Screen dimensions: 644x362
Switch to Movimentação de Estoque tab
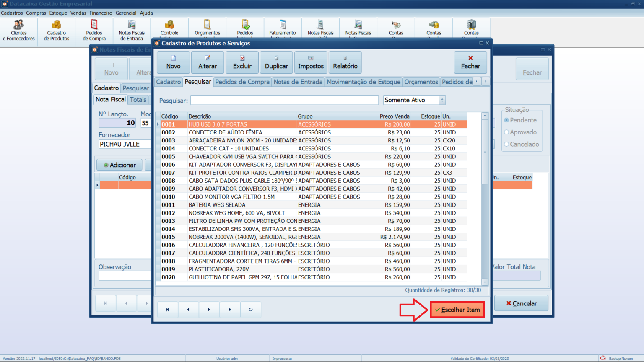(x=363, y=82)
